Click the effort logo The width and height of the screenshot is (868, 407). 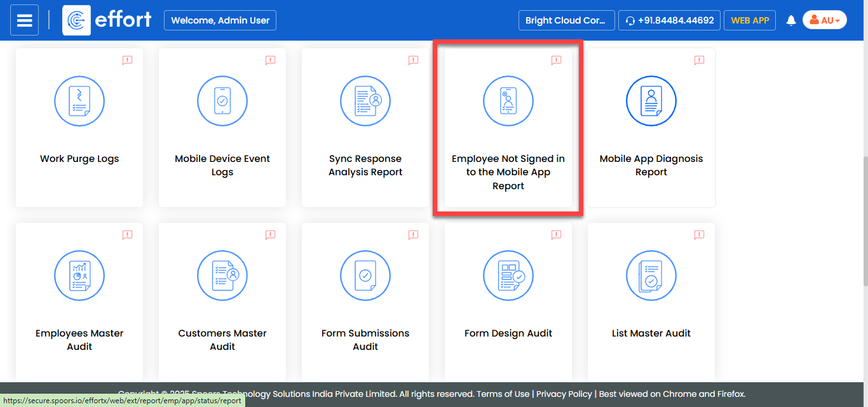pos(107,20)
